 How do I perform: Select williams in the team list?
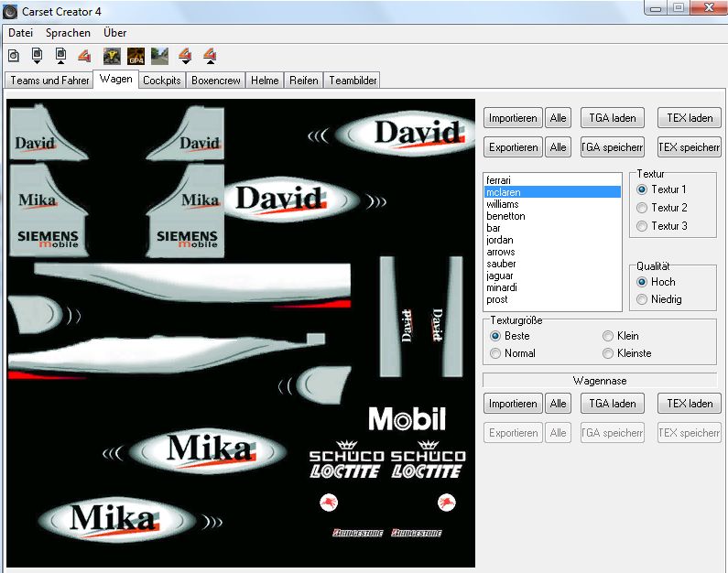[x=503, y=204]
